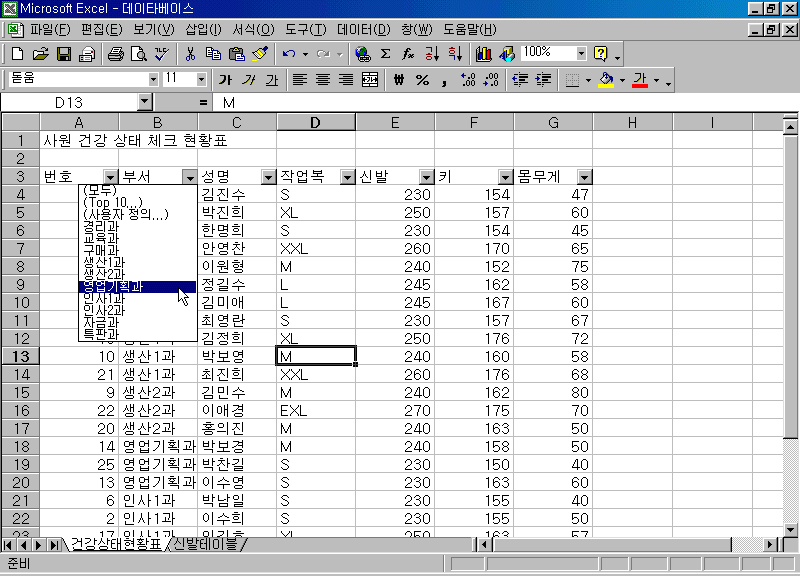Viewport: 800px width, 576px height.
Task: Select 영업기획과 in the filter list
Action: 113,286
